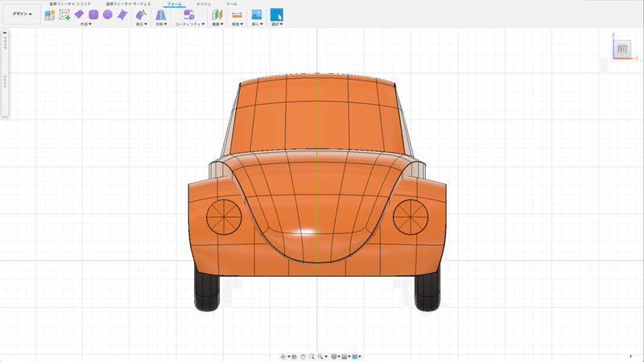Image resolution: width=644 pixels, height=362 pixels.
Task: Click the insert image icon above 挿入
Action: click(257, 14)
